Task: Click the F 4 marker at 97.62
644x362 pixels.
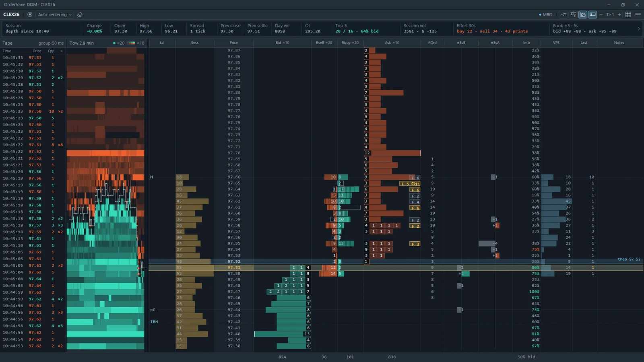Action: 415,202
